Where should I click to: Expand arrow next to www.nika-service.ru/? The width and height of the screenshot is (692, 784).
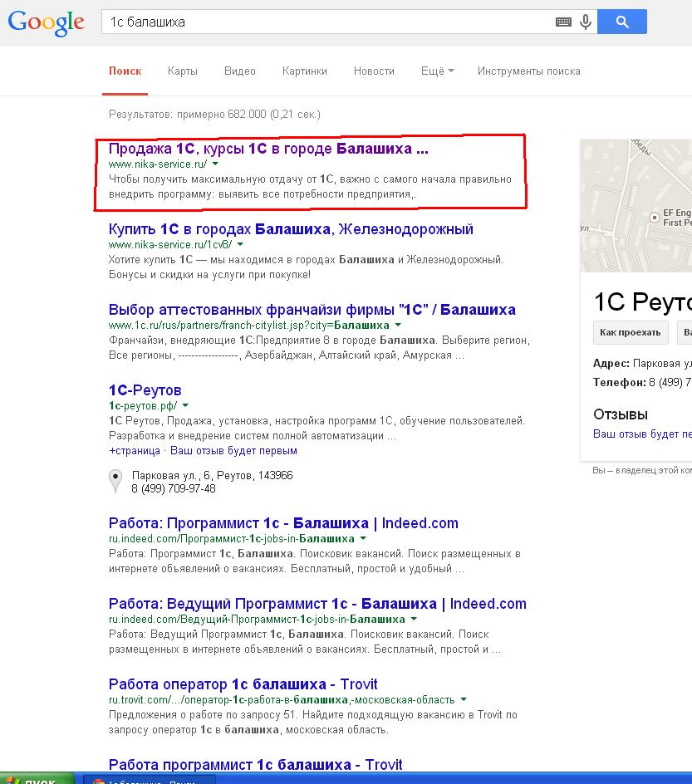click(x=215, y=164)
